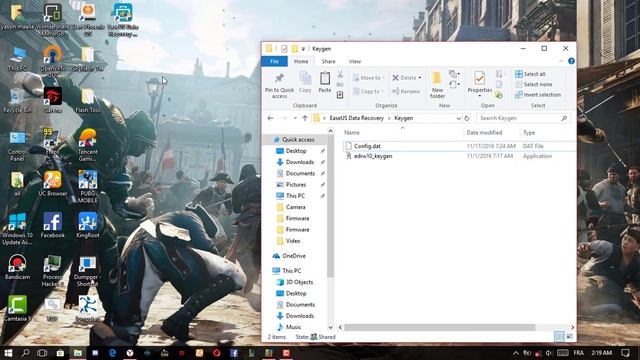Click EaseUS Data Recovery in address path
Image resolution: width=640 pixels, height=360 pixels.
[356, 118]
